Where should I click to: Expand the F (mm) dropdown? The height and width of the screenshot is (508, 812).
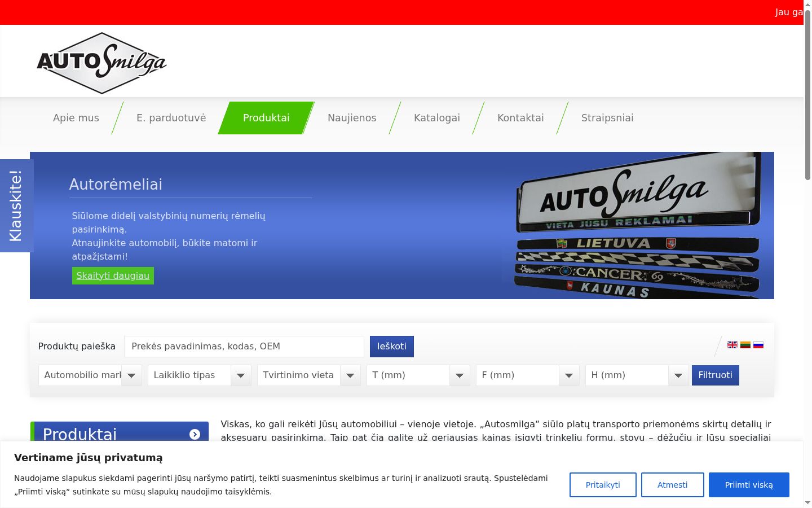tap(528, 375)
